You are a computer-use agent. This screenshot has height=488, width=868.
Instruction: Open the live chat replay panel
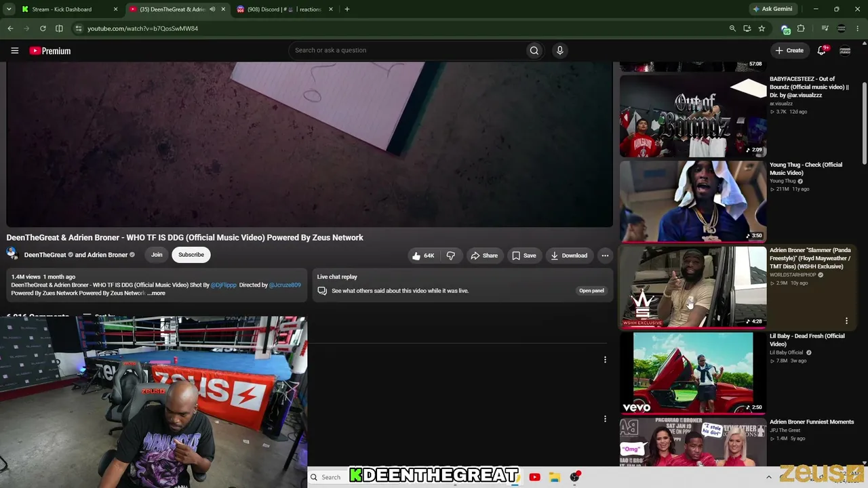point(591,291)
